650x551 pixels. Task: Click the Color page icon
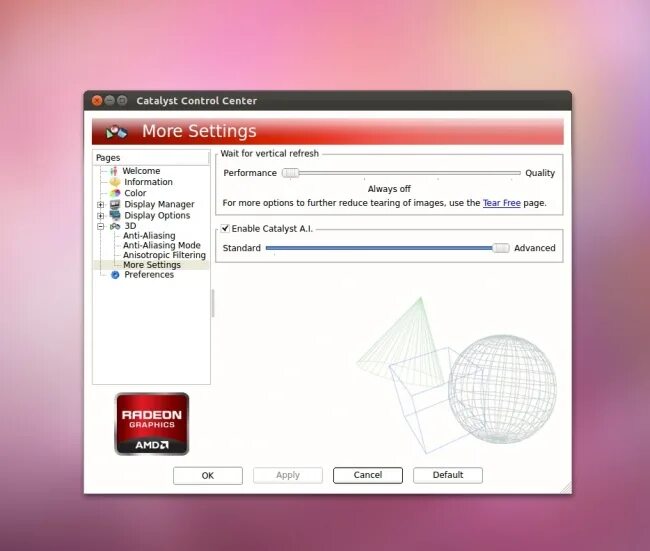click(115, 193)
